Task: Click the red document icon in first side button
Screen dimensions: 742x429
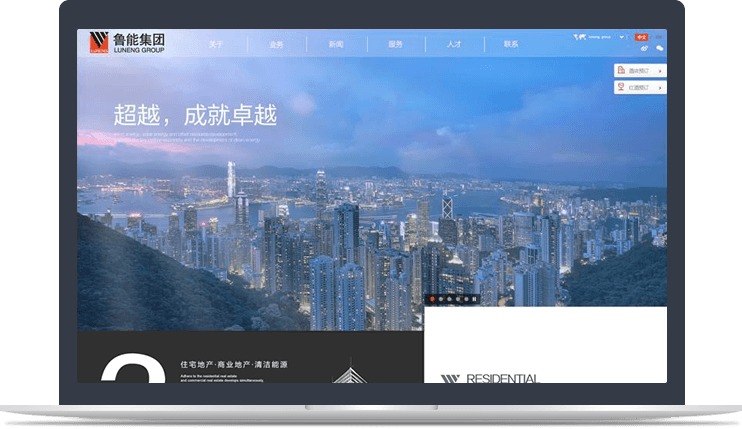Action: 621,70
